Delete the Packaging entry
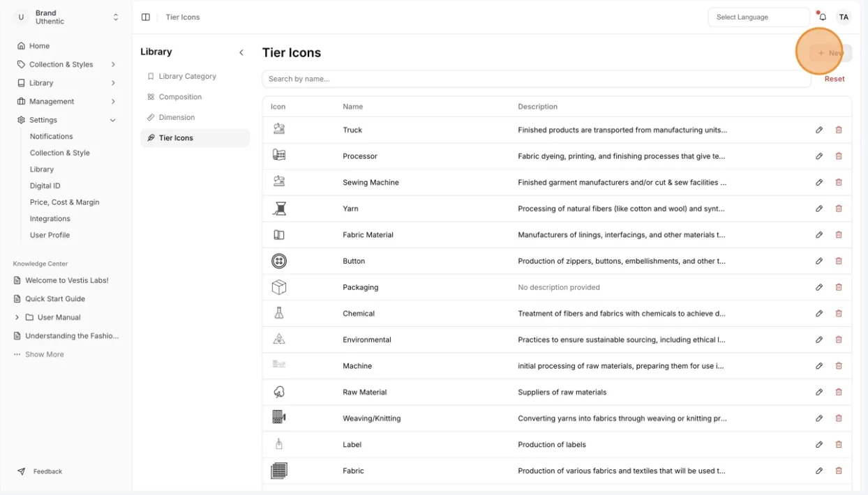Image resolution: width=868 pixels, height=495 pixels. tap(839, 287)
